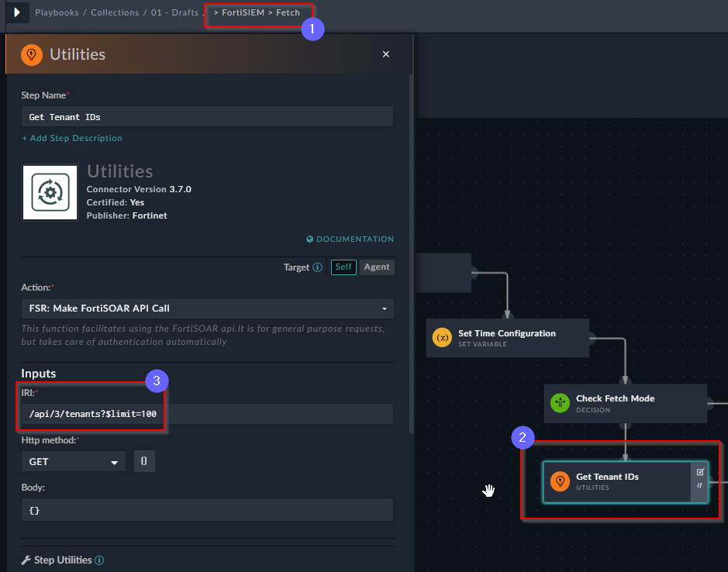Open the Http method GET dropdown

(74, 461)
